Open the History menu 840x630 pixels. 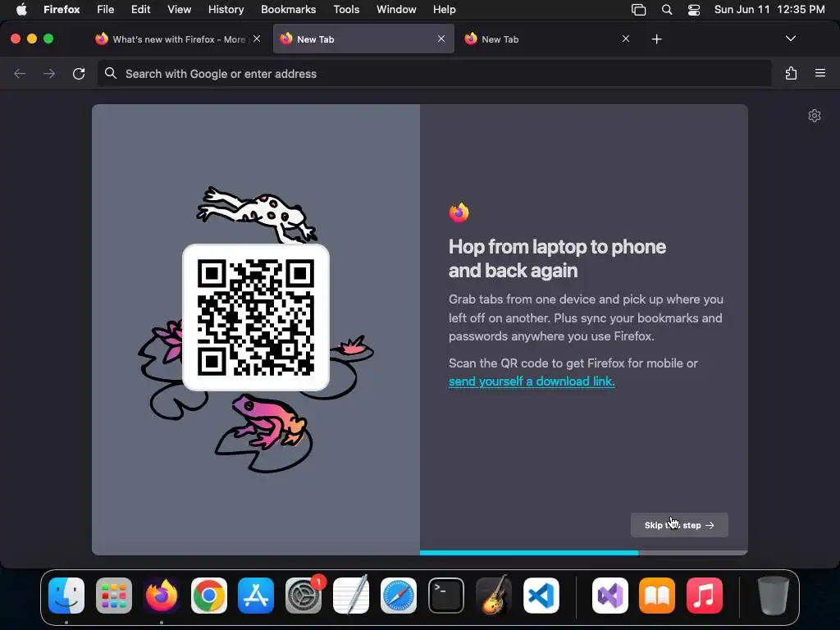226,9
